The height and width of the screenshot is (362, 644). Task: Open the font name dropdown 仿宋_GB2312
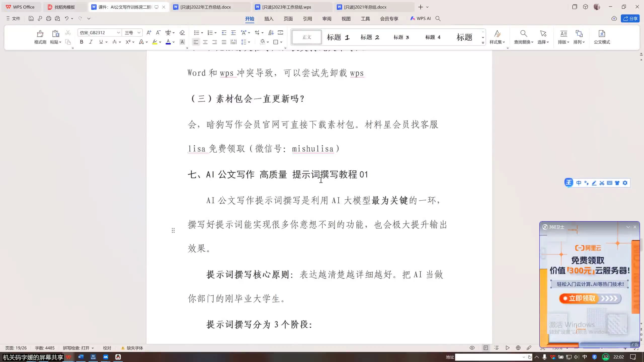point(118,33)
